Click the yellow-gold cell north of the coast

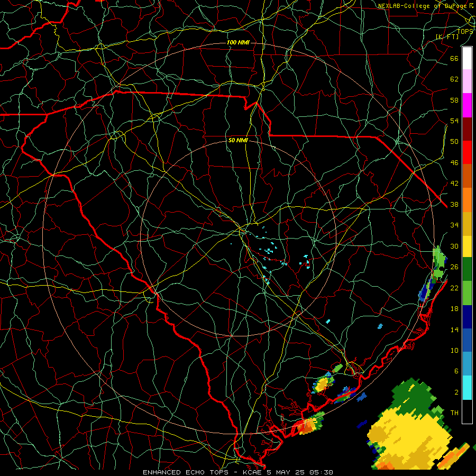click(322, 385)
